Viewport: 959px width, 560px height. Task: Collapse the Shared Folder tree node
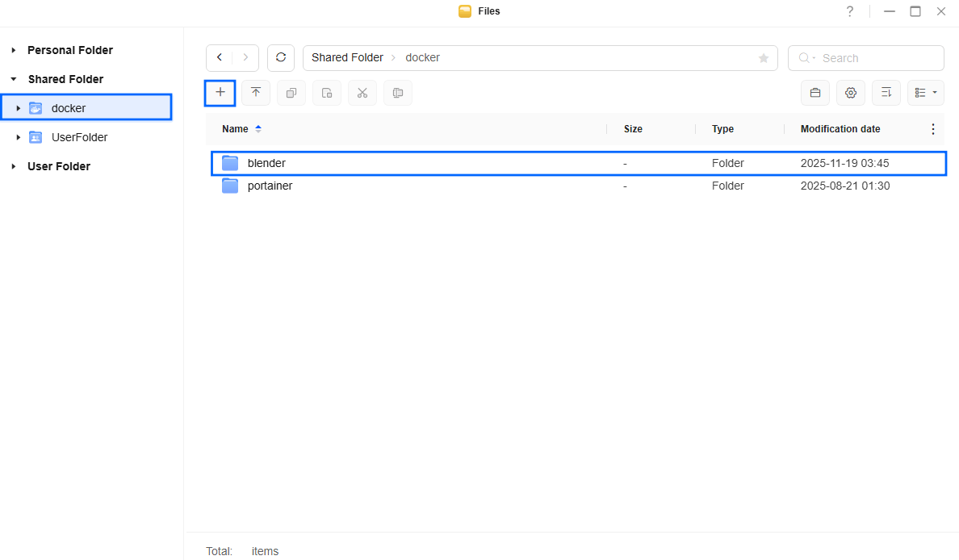[14, 79]
